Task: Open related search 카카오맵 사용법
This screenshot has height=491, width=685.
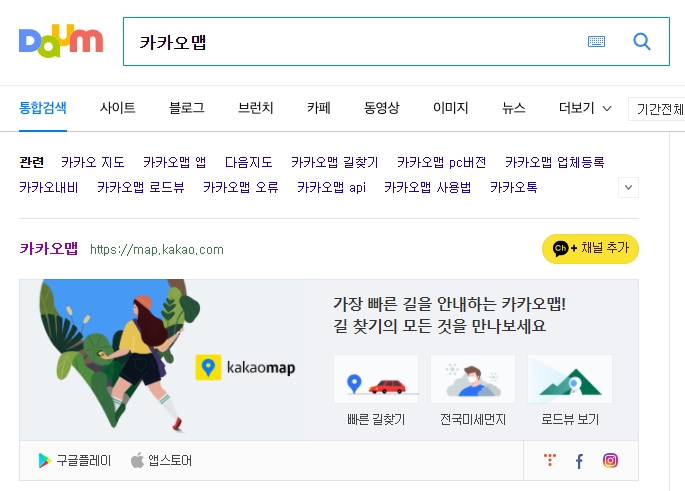Action: click(428, 187)
